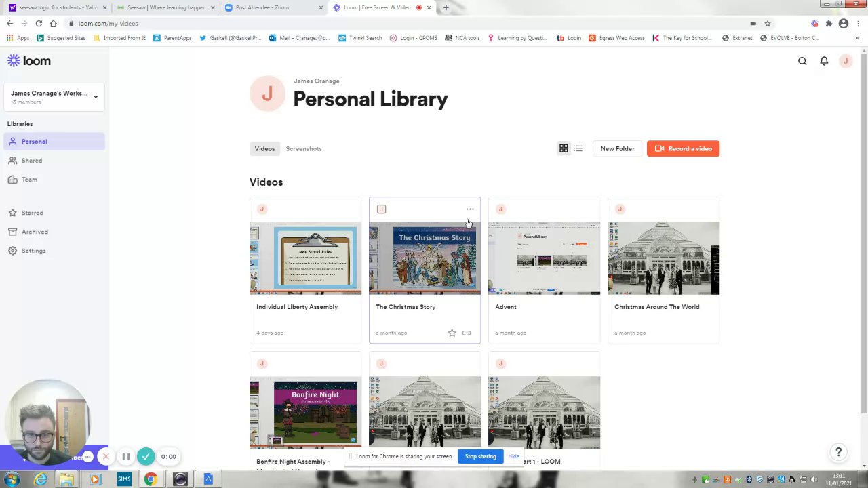This screenshot has width=868, height=488.
Task: Open Chrome from taskbar
Action: click(x=151, y=480)
